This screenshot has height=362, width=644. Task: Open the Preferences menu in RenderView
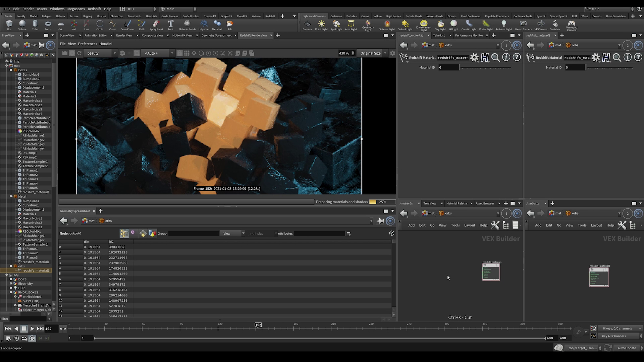tap(87, 44)
